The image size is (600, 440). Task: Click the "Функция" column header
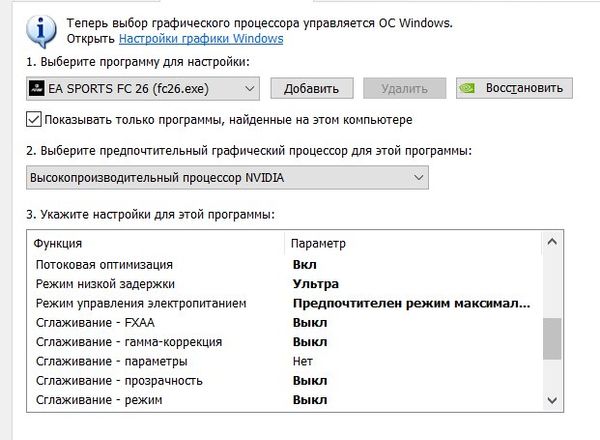click(x=58, y=243)
